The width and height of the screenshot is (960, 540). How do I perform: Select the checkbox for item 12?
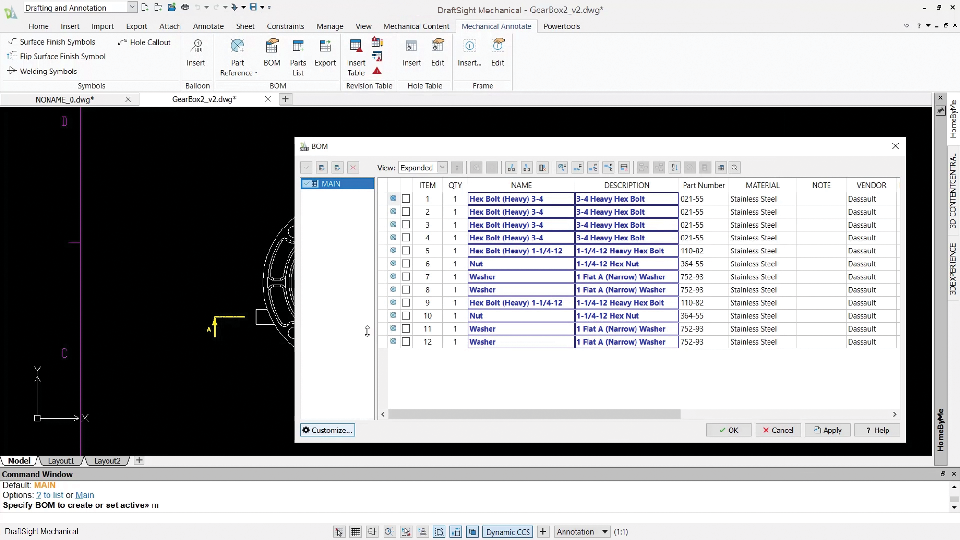coord(406,342)
